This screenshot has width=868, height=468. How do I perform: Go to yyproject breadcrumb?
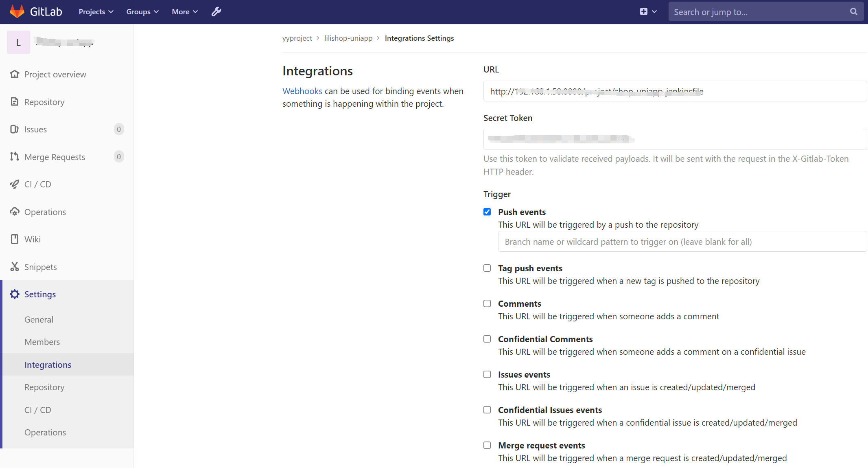pyautogui.click(x=297, y=38)
